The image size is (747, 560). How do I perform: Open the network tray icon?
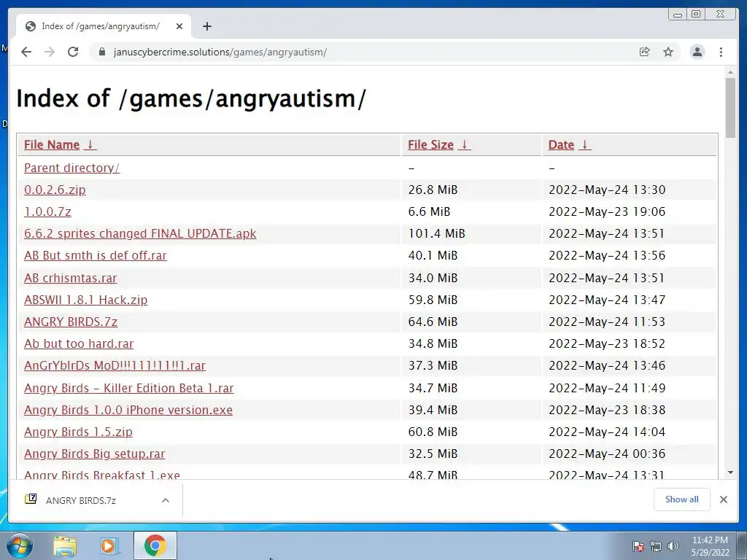coord(656,546)
